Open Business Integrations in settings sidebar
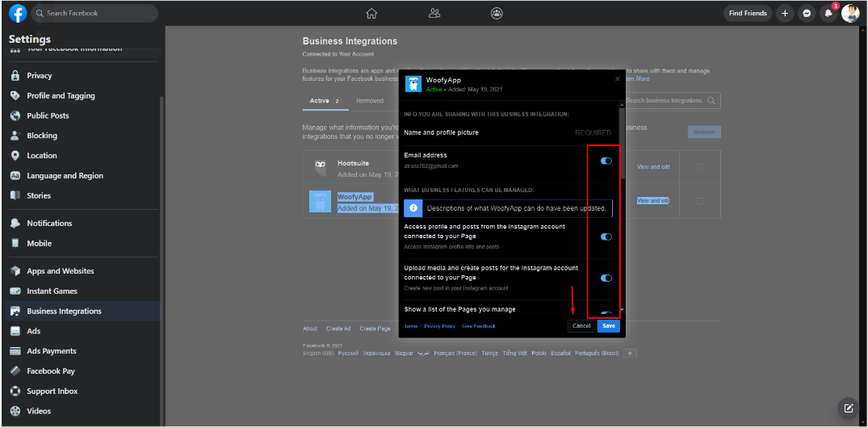The width and height of the screenshot is (868, 427). [x=64, y=311]
